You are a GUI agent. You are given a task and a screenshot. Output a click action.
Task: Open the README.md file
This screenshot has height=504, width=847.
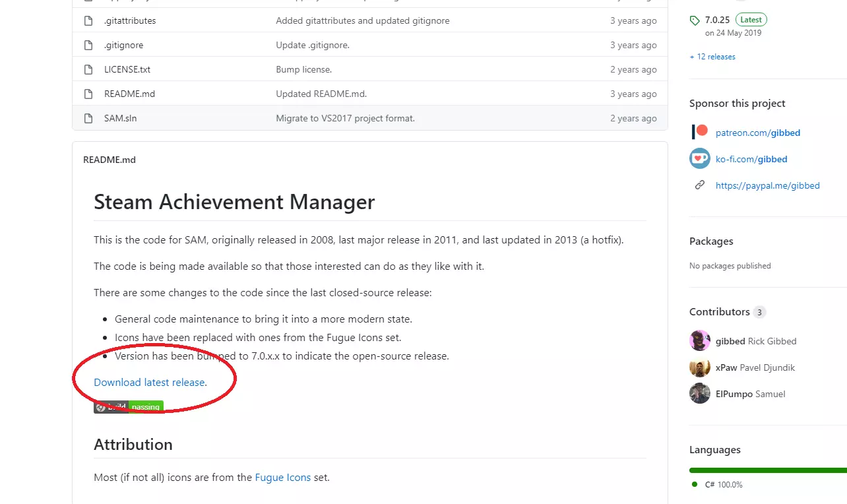pos(129,94)
